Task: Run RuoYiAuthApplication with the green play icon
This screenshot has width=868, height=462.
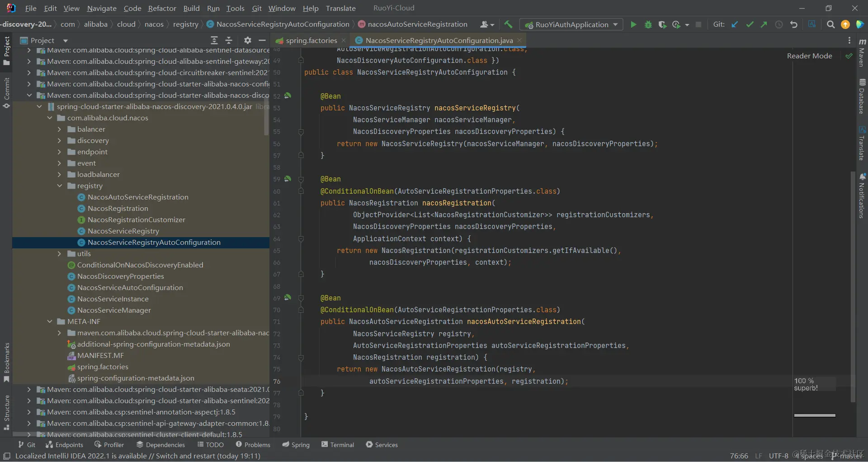Action: click(633, 24)
